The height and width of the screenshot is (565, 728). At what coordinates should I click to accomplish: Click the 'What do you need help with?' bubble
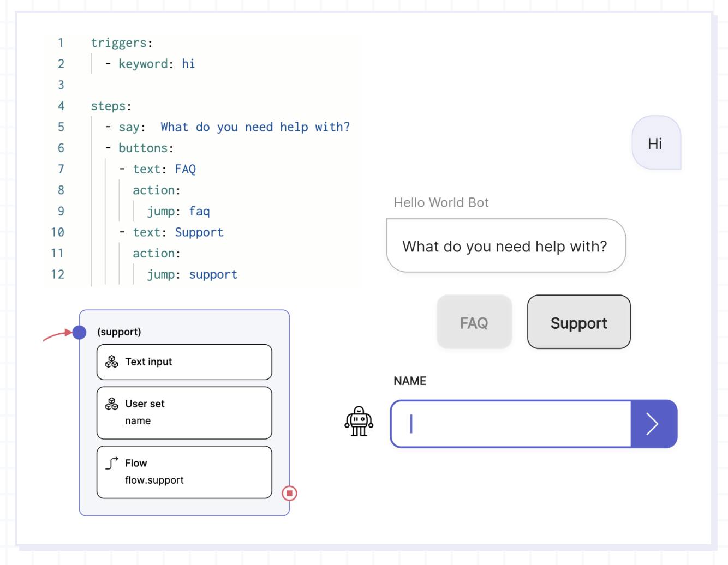pos(506,246)
